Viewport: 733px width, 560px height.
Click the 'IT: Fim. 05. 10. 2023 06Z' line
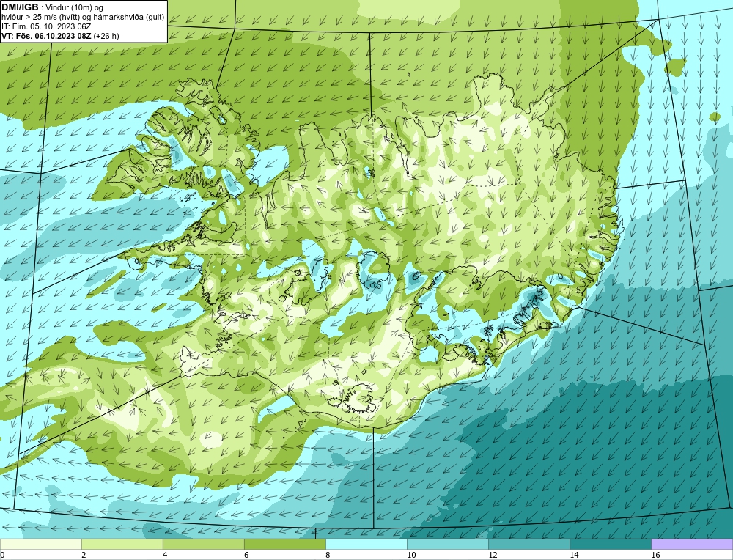pyautogui.click(x=45, y=26)
